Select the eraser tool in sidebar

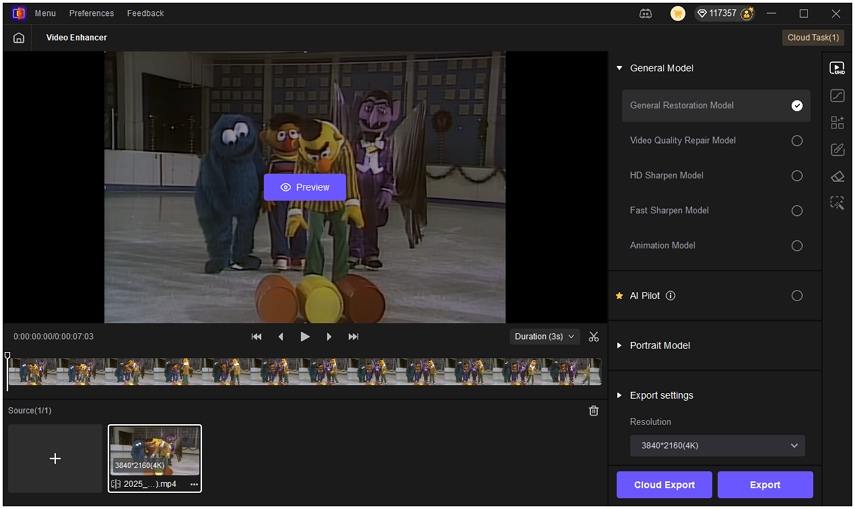[x=837, y=176]
